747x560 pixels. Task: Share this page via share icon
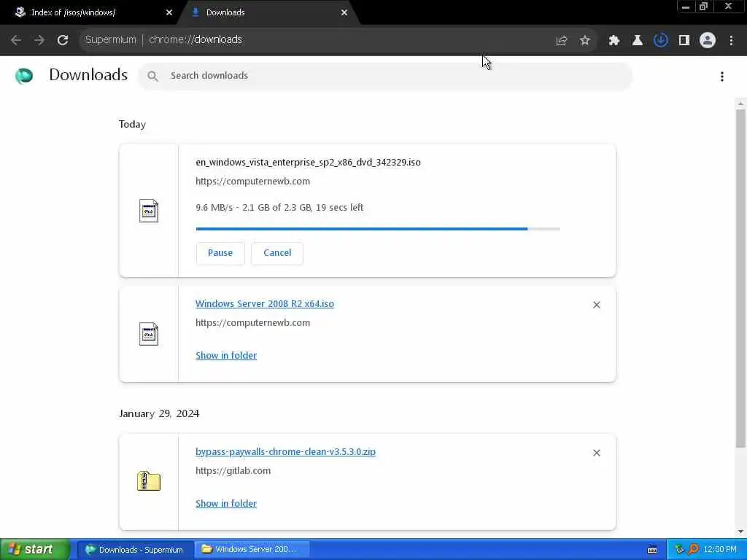click(562, 41)
